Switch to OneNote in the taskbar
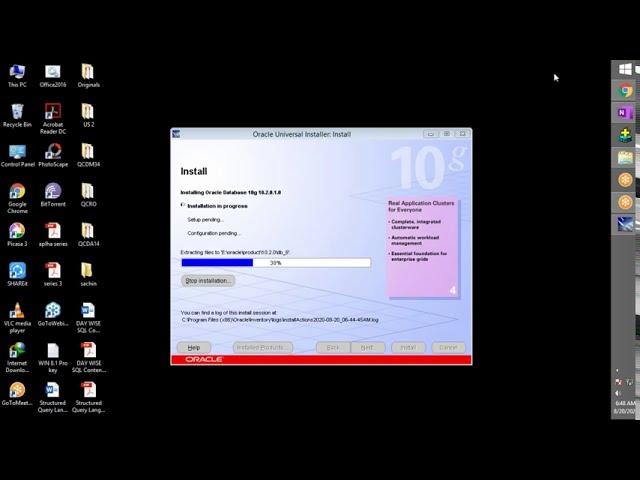The height and width of the screenshot is (480, 640). pos(625,113)
